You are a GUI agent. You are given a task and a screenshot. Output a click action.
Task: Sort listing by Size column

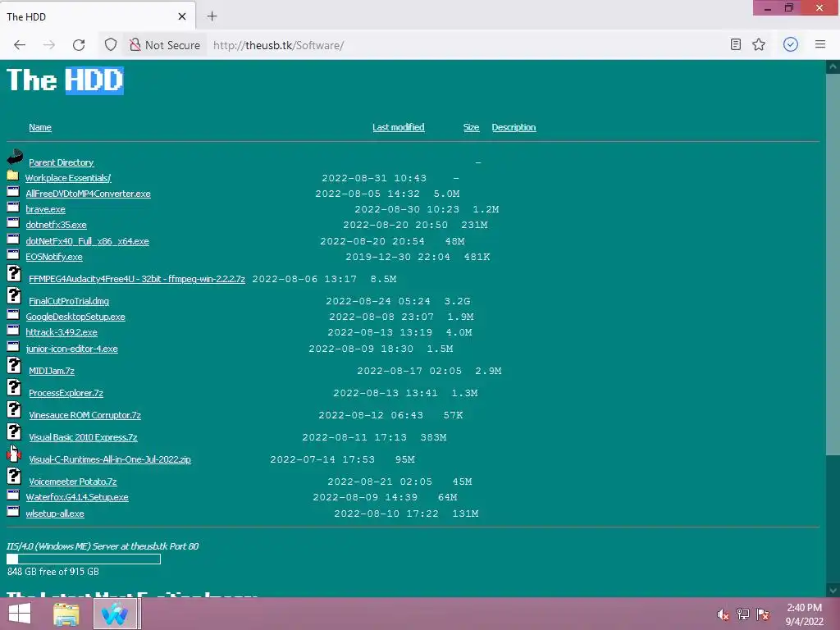coord(472,127)
